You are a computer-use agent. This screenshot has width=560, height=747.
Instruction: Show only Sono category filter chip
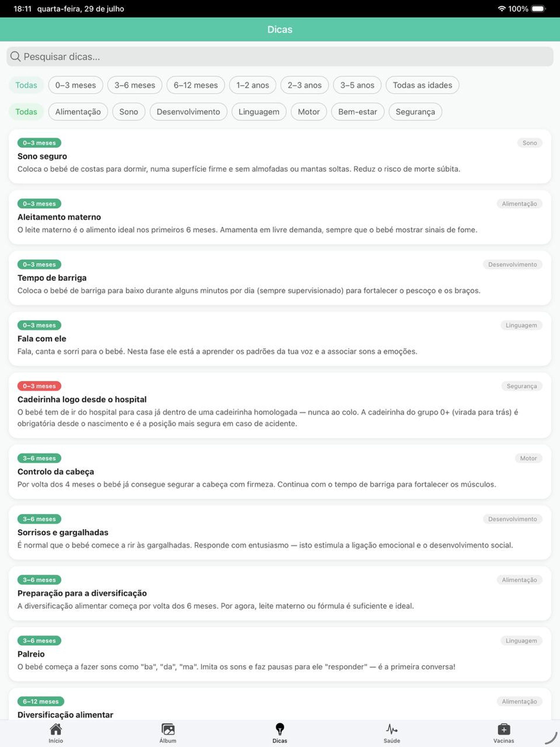click(x=129, y=112)
